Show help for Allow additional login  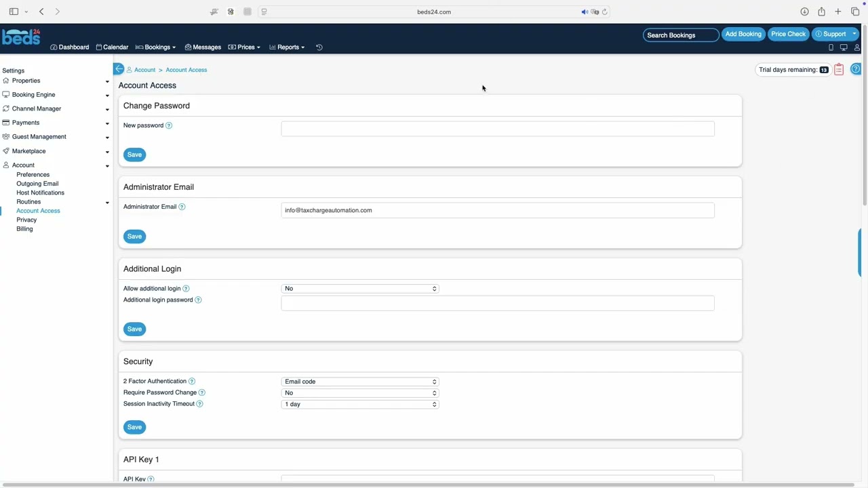(x=186, y=289)
